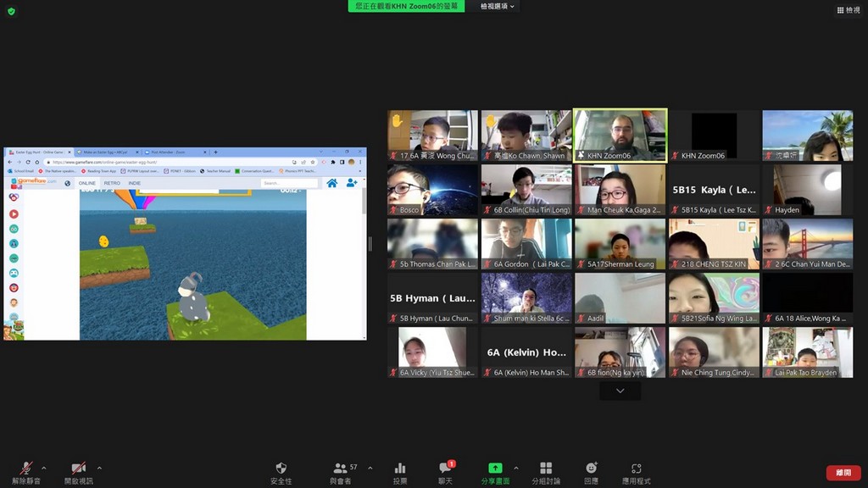
Task: Expand video options arrow beside camera
Action: tap(99, 468)
